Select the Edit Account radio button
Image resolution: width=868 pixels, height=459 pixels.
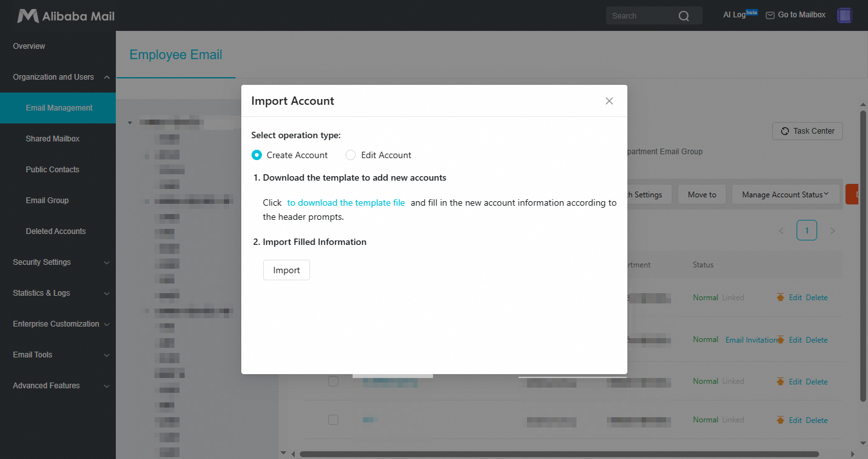[351, 155]
